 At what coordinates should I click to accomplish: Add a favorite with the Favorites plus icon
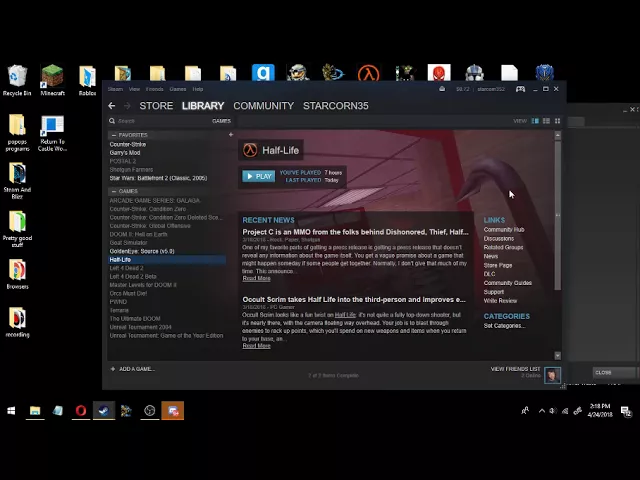231,135
